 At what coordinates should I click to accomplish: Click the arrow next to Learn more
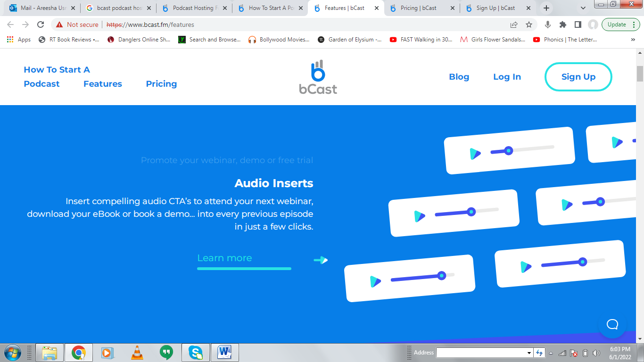[321, 260]
